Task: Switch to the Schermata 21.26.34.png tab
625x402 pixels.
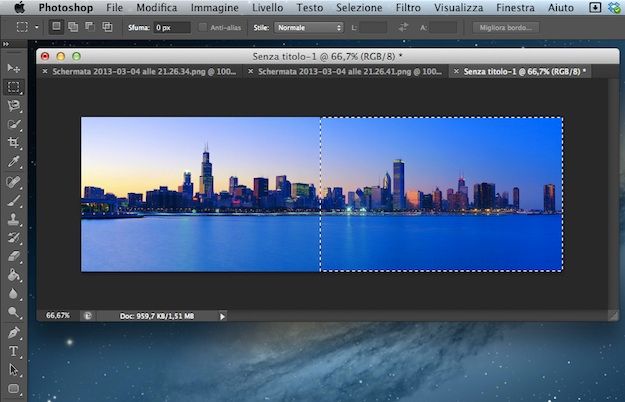Action: tap(141, 72)
